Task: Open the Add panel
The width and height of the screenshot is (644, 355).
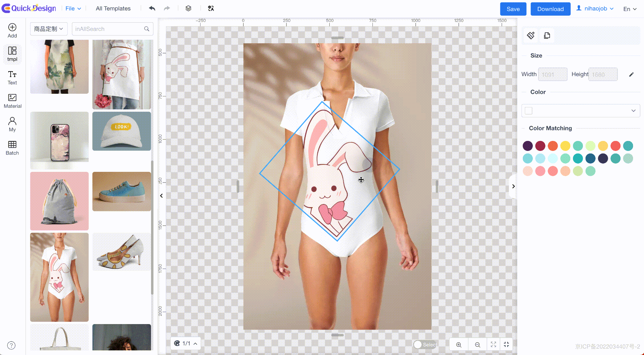Action: click(x=12, y=31)
